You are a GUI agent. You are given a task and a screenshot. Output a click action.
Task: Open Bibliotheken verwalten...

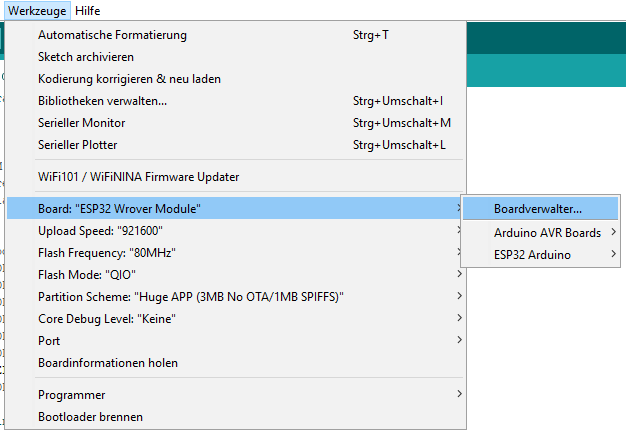click(x=236, y=101)
